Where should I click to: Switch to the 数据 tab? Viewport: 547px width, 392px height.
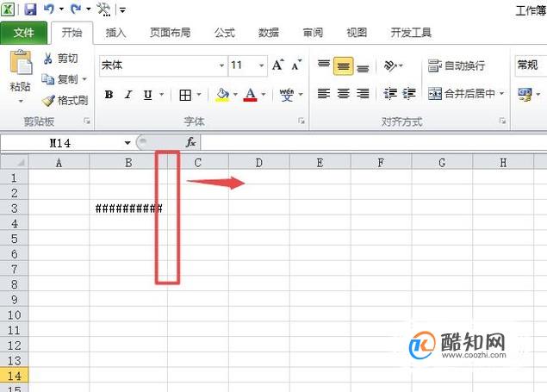[268, 33]
